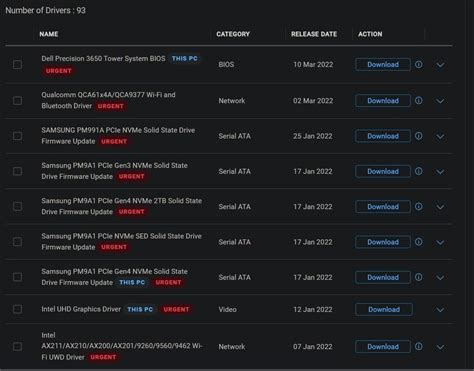Expand Intel UHD Graphics Driver row

(440, 310)
